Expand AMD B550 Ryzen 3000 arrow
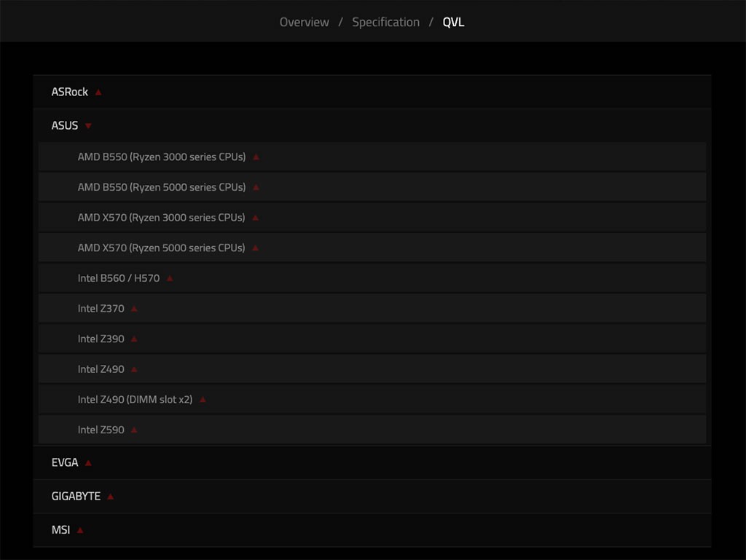 pos(256,157)
